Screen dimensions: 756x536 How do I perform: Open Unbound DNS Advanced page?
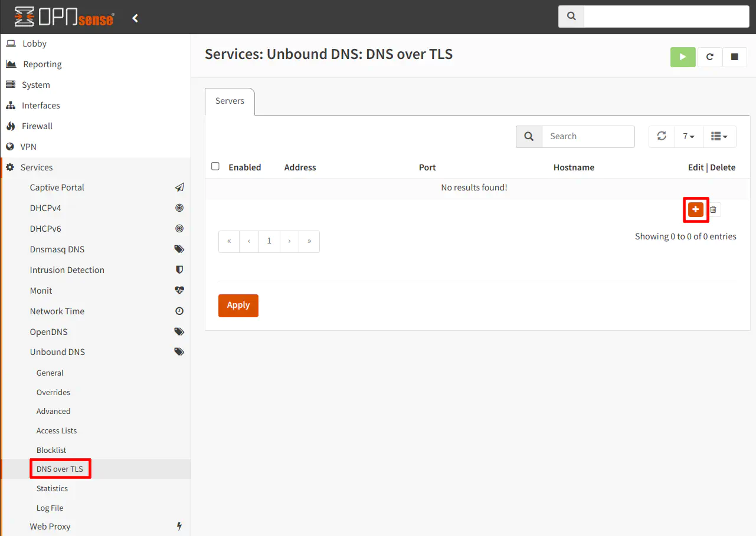53,412
